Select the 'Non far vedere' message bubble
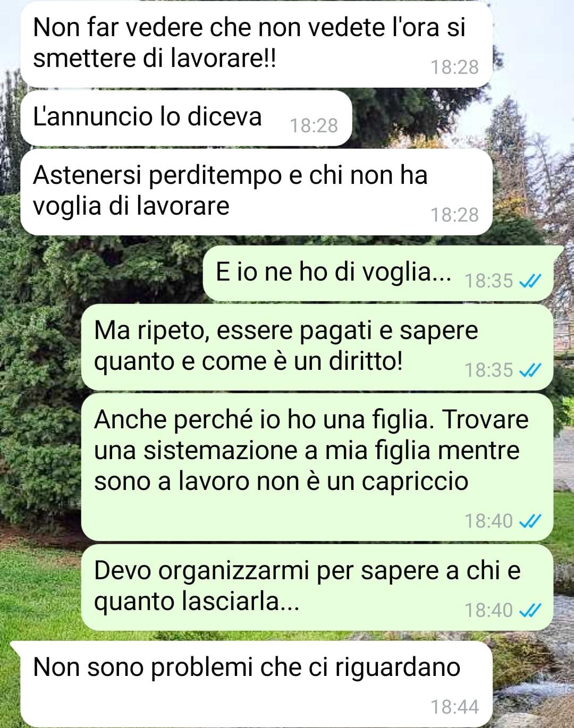Viewport: 574px width, 728px height. [x=256, y=45]
